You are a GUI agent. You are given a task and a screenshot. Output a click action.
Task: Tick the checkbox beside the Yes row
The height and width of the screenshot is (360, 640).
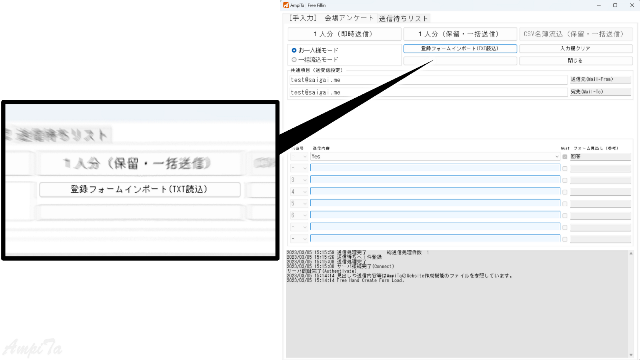564,157
